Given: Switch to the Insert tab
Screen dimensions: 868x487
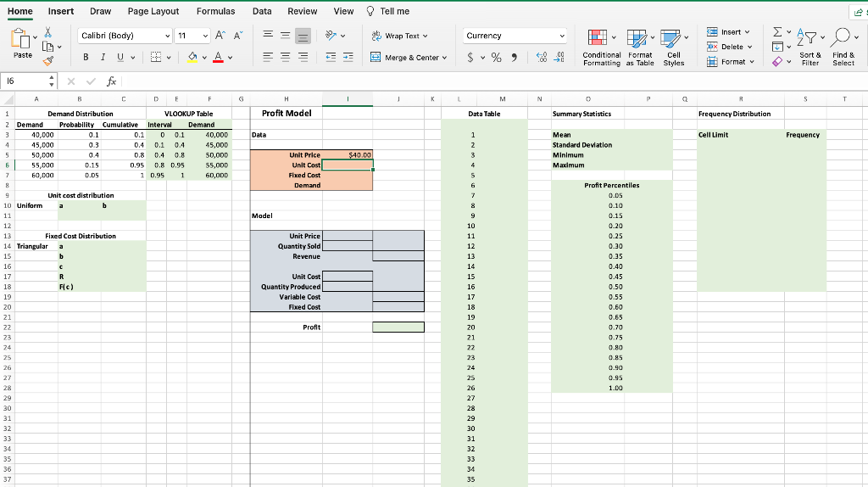Looking at the screenshot, I should [61, 11].
